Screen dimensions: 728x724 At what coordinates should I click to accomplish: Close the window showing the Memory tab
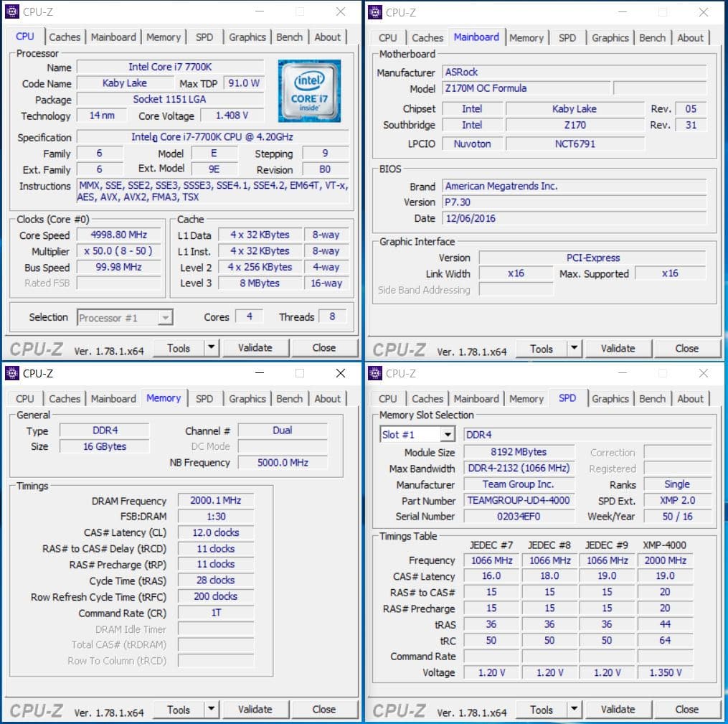tap(341, 373)
